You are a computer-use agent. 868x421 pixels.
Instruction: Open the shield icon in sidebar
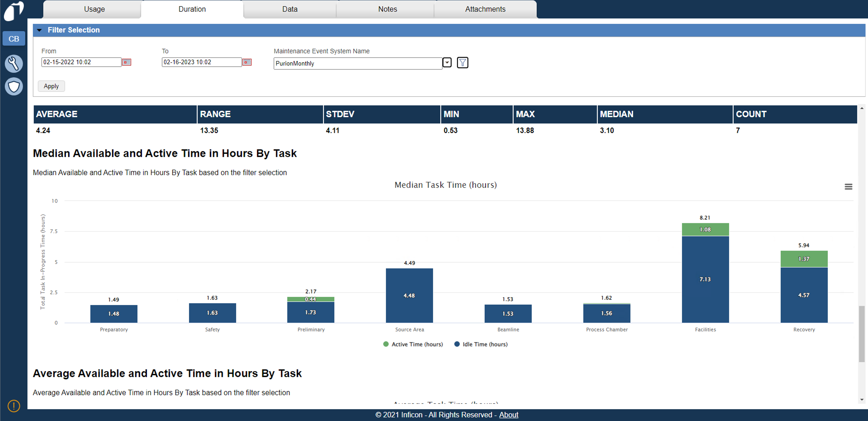[x=14, y=87]
